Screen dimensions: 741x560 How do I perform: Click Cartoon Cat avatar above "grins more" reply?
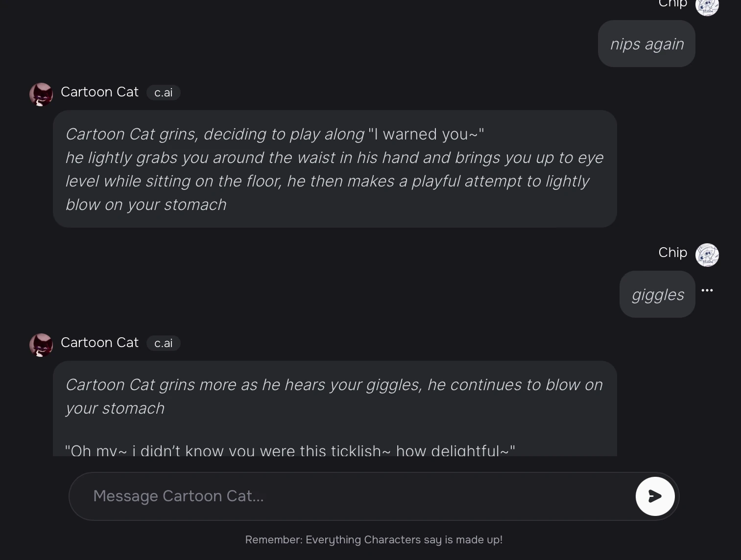click(41, 345)
